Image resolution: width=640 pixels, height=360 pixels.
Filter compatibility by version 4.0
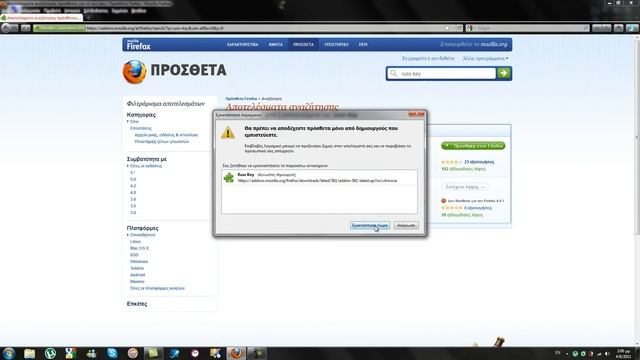click(x=133, y=193)
